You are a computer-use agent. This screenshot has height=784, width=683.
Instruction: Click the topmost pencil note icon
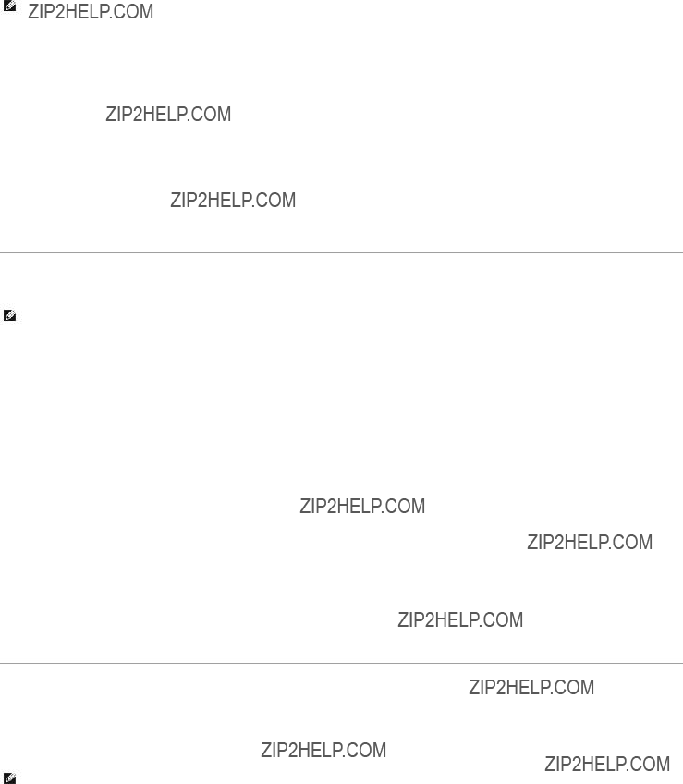pos(9,6)
